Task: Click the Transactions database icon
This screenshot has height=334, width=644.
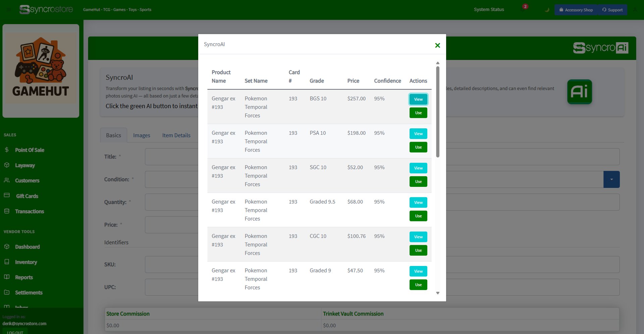Action: point(7,211)
